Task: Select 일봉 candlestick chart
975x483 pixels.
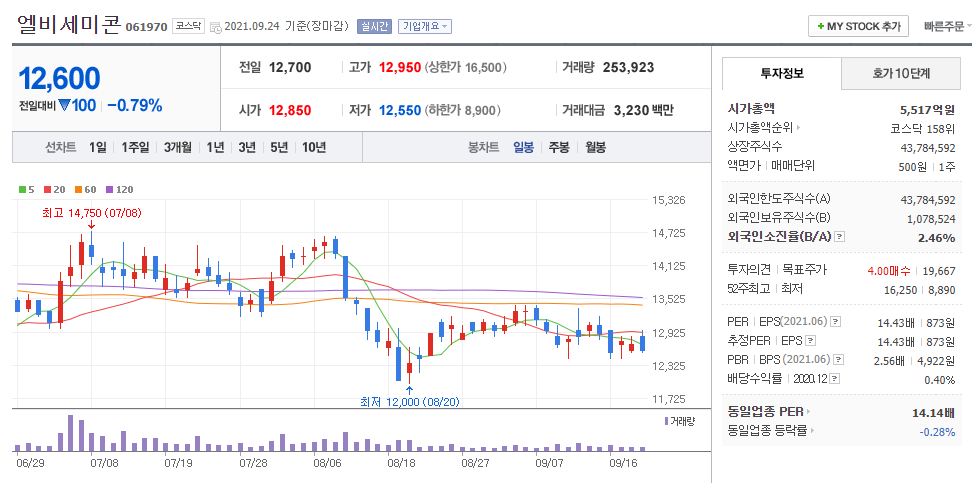Action: point(523,147)
